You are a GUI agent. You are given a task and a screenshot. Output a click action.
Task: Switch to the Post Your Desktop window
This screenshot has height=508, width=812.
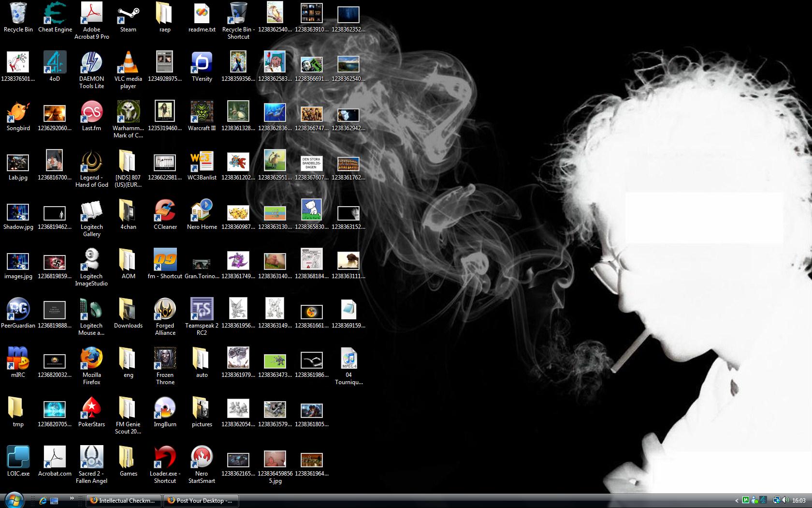(201, 500)
